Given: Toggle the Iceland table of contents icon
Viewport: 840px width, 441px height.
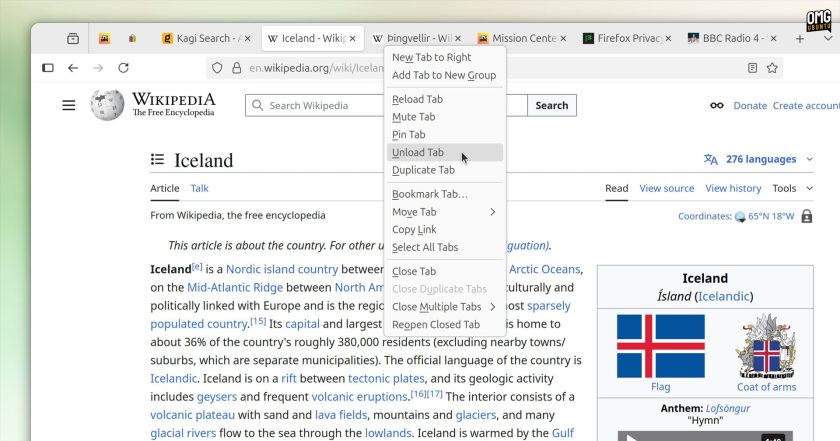Looking at the screenshot, I should click(x=158, y=159).
